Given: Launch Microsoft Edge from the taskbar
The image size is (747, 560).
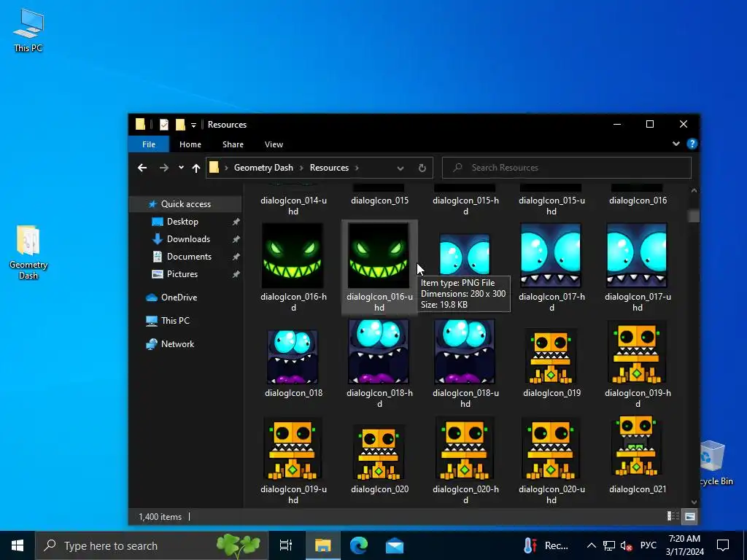Looking at the screenshot, I should (x=359, y=545).
